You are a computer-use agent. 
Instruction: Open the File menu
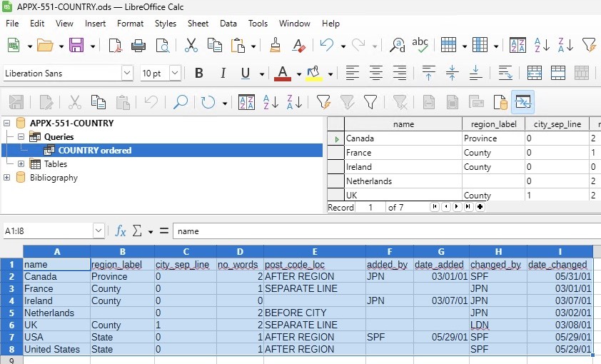click(x=12, y=24)
